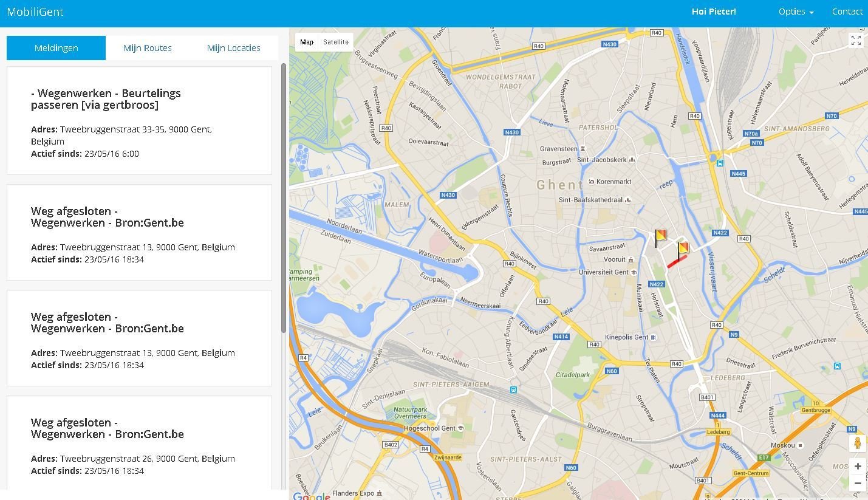Select the Sint-Jacobskerk church map icon
Screen dimensions: 868x500
632,160
